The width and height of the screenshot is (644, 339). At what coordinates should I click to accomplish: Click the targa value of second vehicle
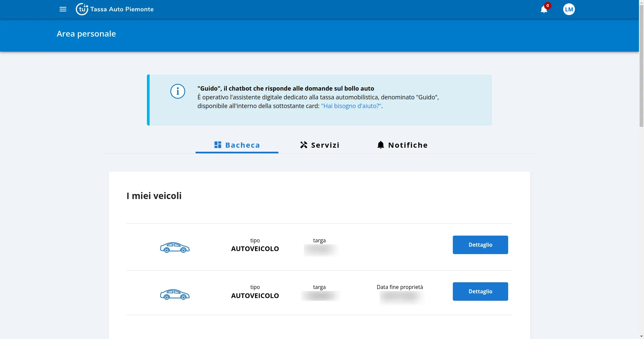(320, 296)
